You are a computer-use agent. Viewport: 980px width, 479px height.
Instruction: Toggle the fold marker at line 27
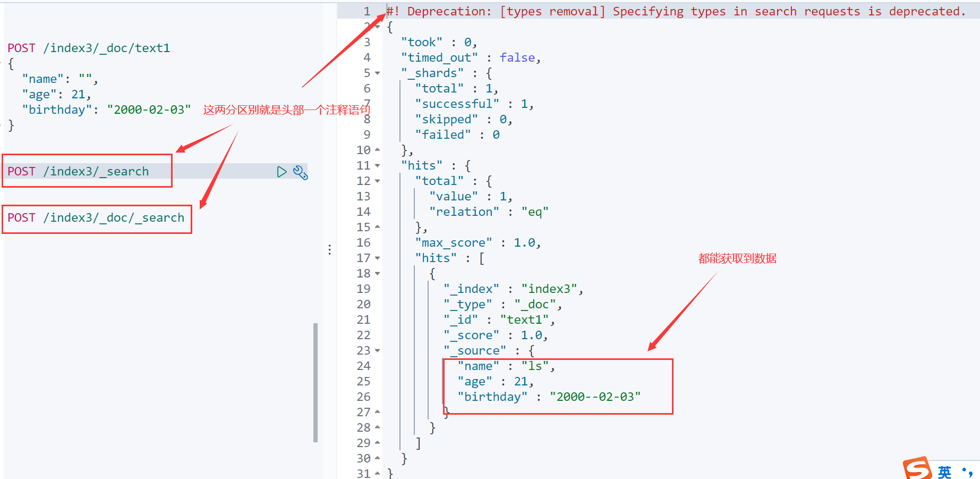click(378, 412)
